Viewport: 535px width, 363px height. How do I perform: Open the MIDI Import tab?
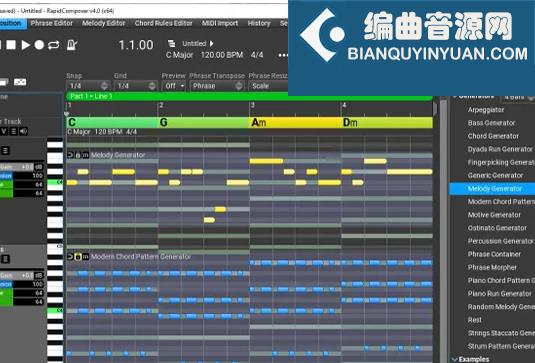[220, 23]
